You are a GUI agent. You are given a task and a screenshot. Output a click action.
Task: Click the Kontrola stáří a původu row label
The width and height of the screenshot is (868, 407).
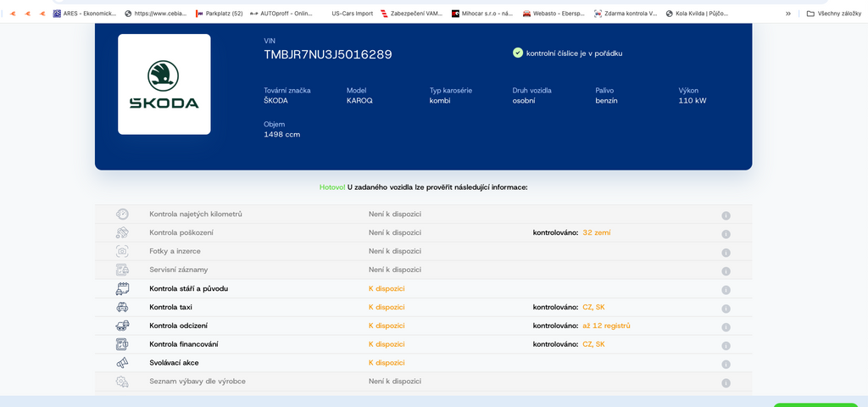(x=189, y=288)
